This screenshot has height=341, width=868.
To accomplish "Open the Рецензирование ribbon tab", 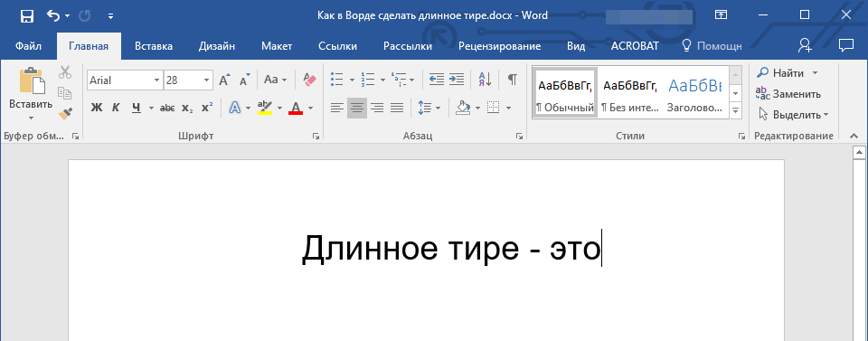I will coord(499,46).
